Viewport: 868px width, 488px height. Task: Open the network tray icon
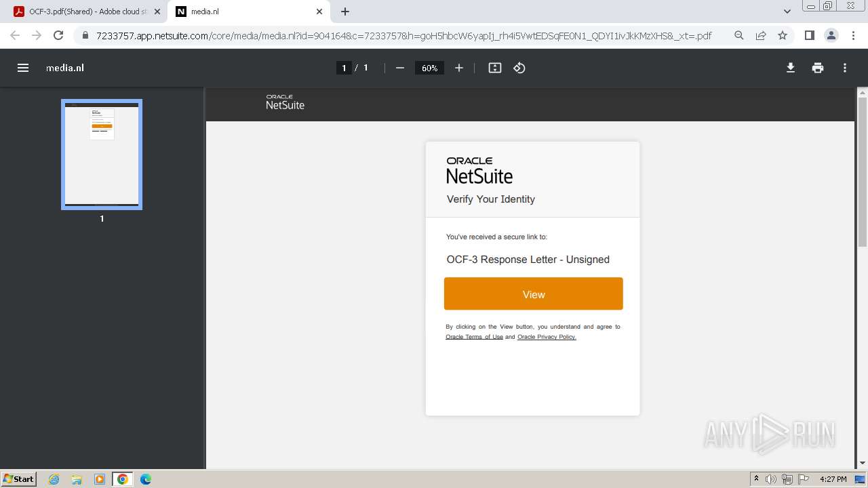pyautogui.click(x=787, y=479)
